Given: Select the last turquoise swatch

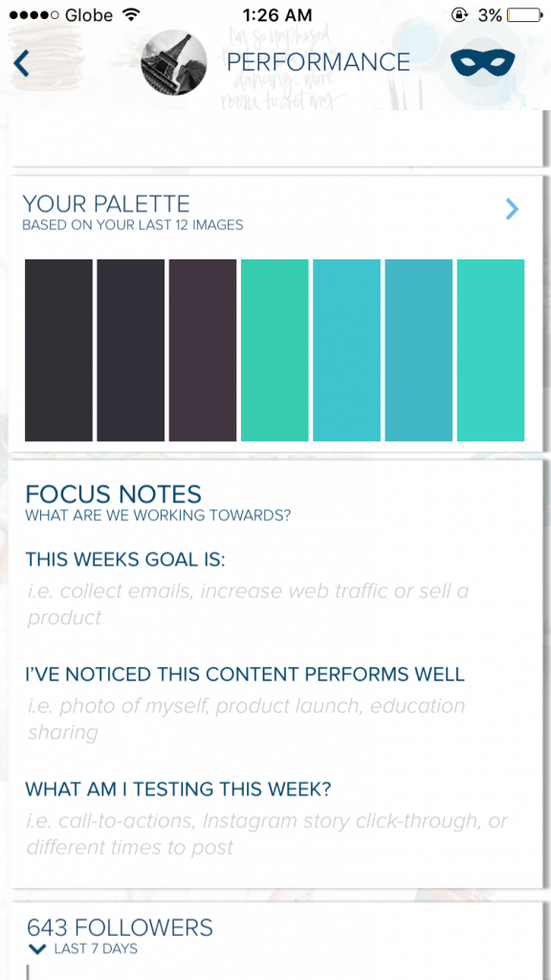Looking at the screenshot, I should tap(491, 350).
